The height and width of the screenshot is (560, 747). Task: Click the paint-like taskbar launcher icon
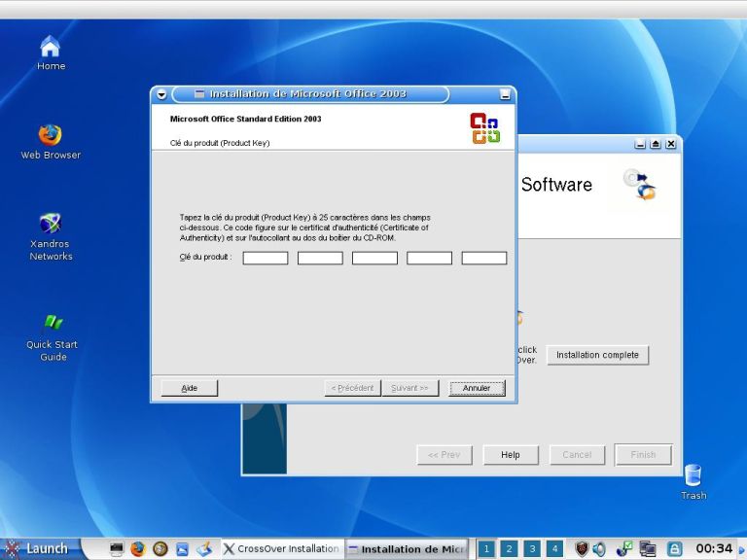(204, 549)
